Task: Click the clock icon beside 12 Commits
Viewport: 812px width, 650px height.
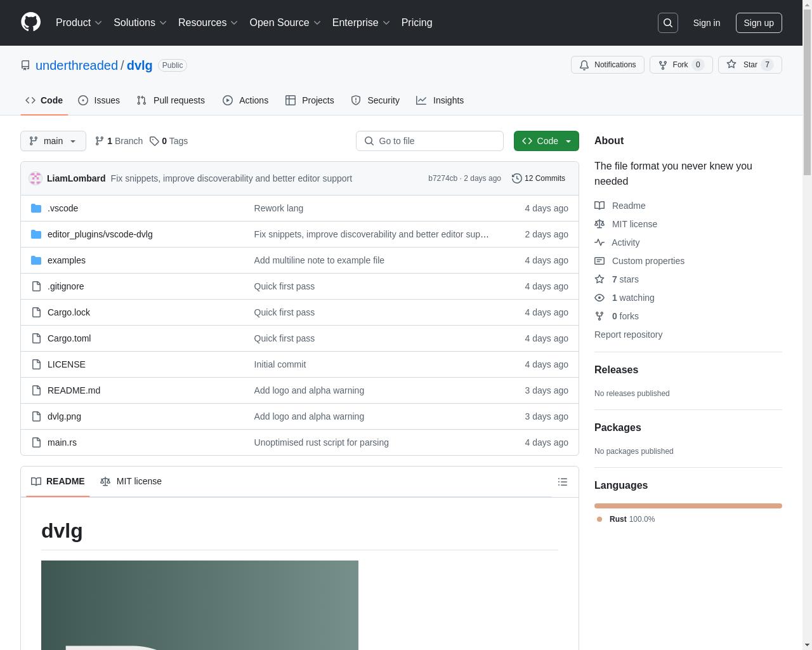Action: point(517,178)
